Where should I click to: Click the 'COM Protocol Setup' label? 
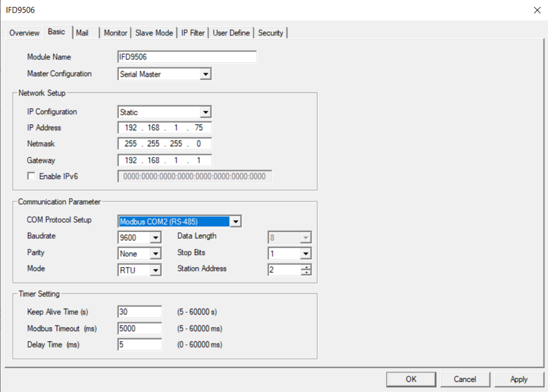59,220
